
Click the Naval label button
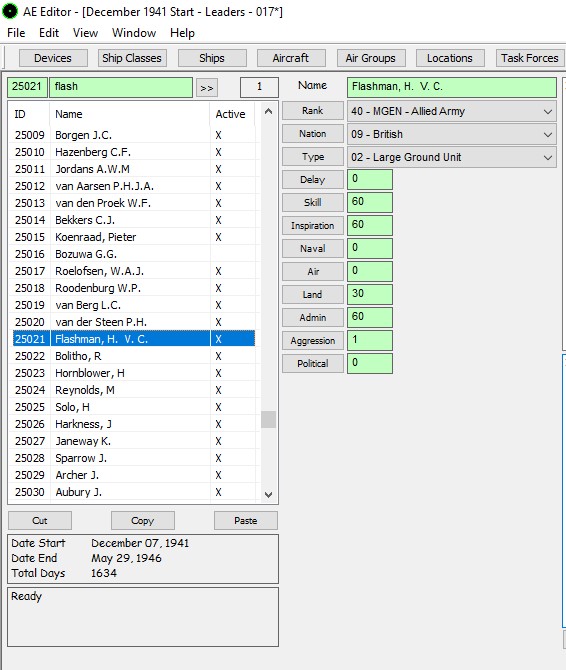[x=313, y=249]
